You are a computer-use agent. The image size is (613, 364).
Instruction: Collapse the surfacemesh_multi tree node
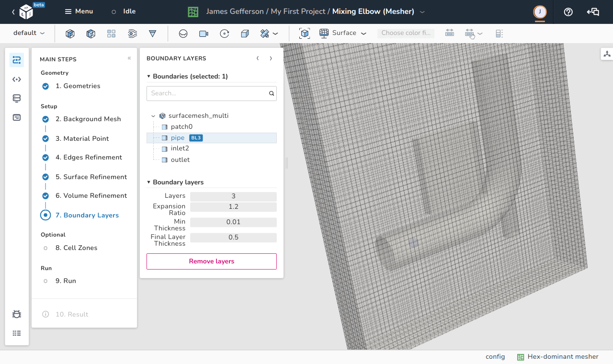point(153,116)
